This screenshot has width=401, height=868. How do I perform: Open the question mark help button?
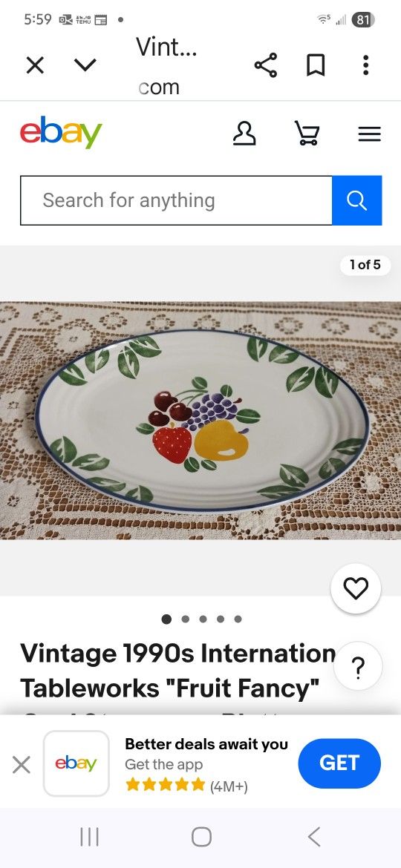pos(359,666)
